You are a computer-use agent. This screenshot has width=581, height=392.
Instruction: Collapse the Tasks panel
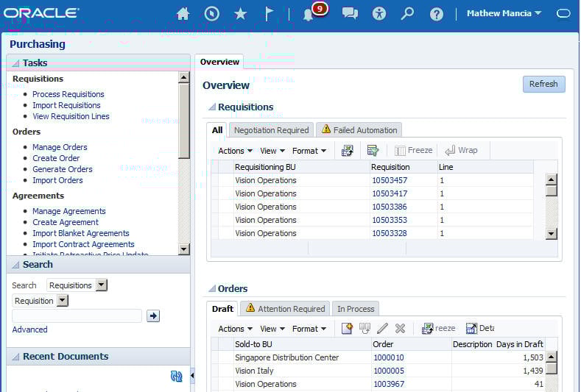(x=15, y=63)
